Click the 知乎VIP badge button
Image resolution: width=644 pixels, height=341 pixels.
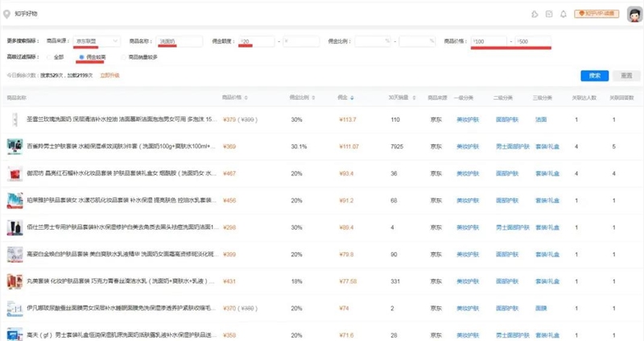pyautogui.click(x=599, y=14)
